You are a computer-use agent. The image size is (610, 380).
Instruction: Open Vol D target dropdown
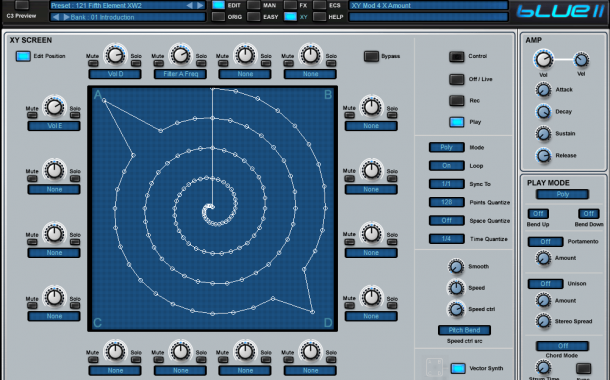click(x=115, y=74)
